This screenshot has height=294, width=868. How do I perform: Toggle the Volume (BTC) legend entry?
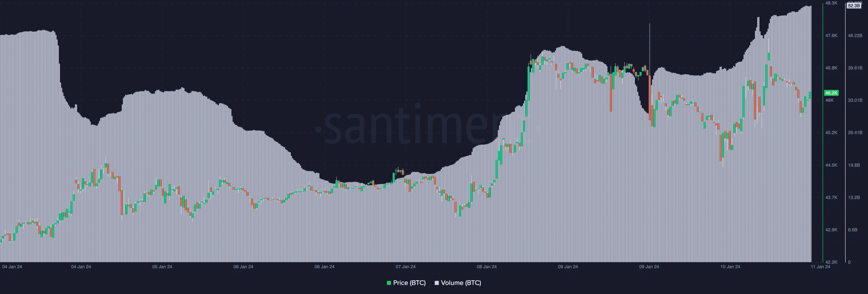(x=458, y=283)
